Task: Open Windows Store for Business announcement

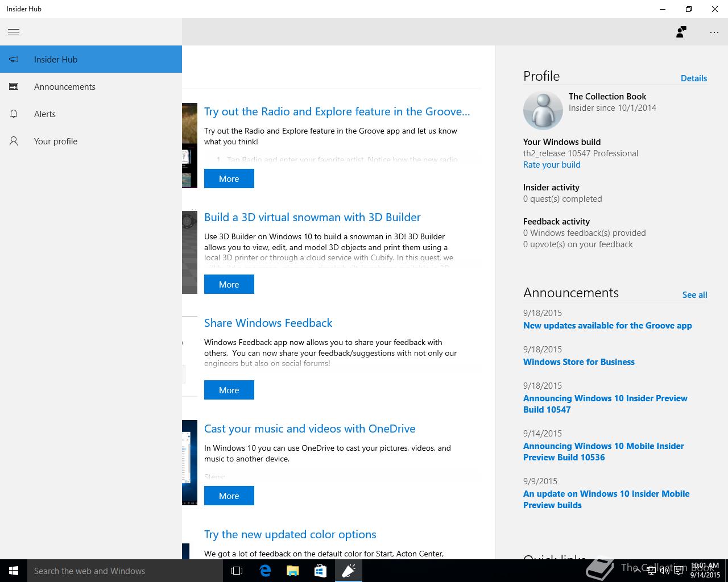Action: (x=579, y=362)
